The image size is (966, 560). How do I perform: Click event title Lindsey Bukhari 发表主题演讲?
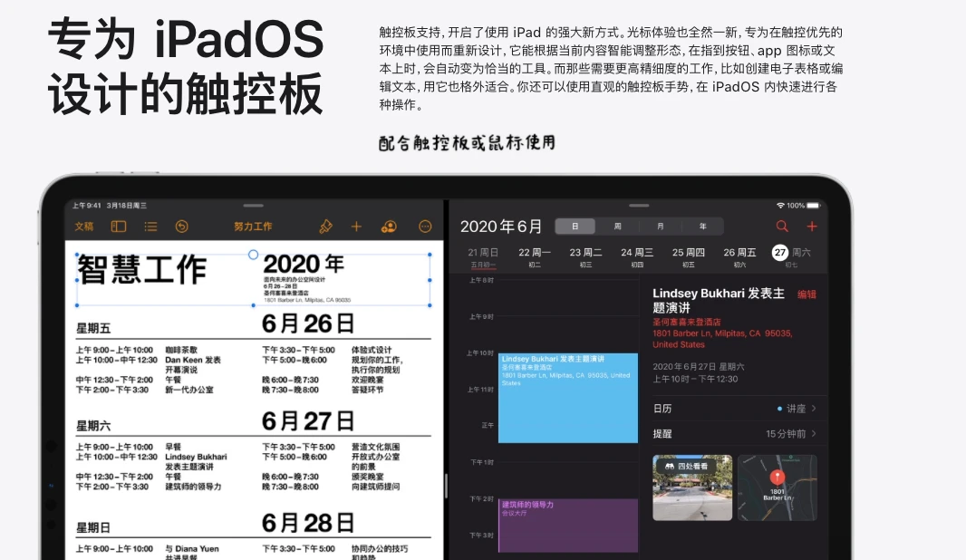719,301
